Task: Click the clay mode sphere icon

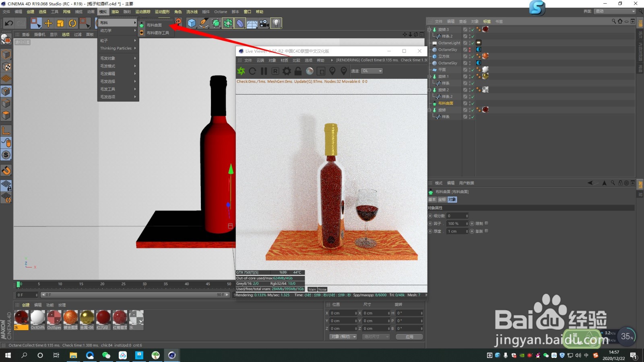Action: coord(310,71)
